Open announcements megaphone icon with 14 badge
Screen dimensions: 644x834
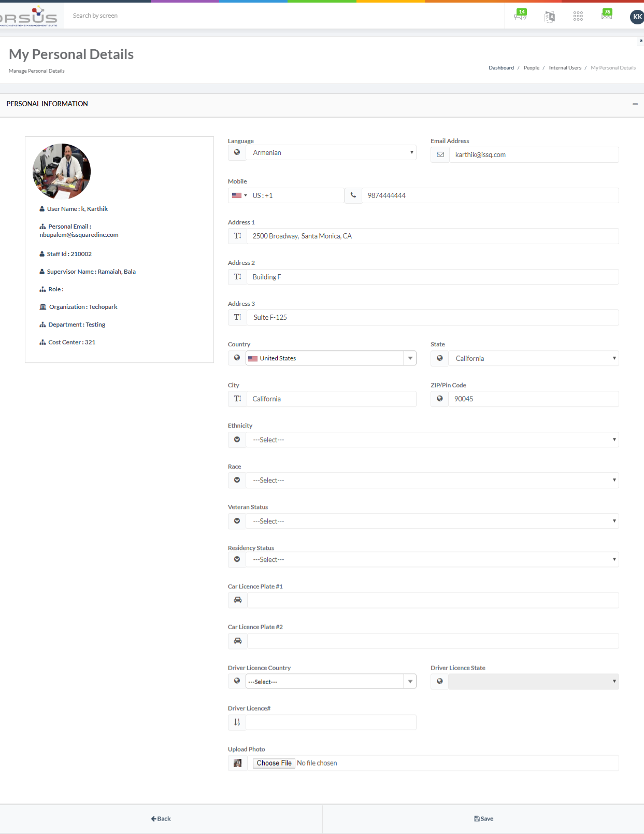[520, 16]
